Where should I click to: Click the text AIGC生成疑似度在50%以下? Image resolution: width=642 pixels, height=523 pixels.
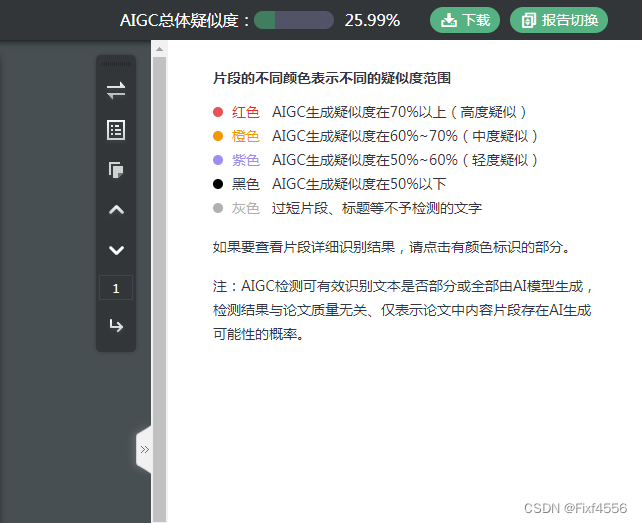[x=359, y=184]
